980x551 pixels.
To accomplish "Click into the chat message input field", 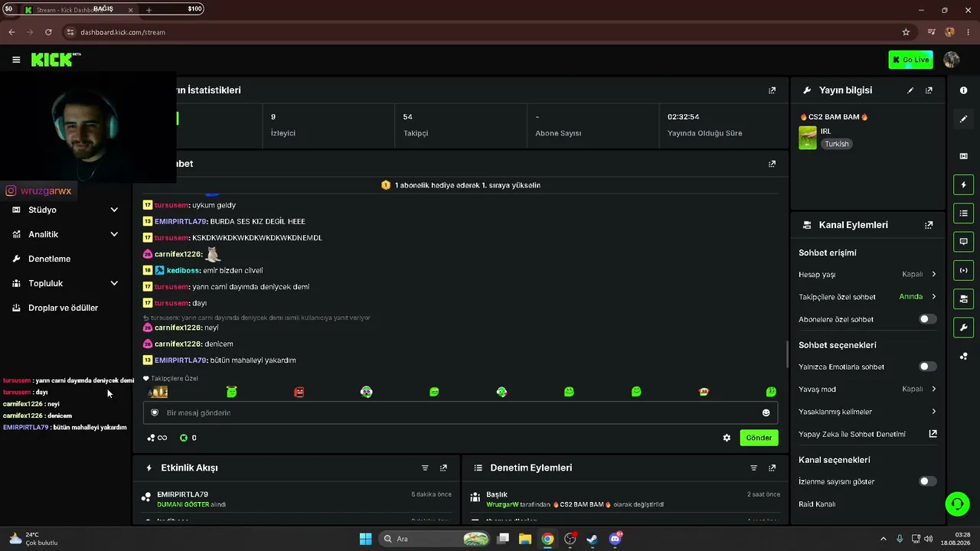I will coord(460,412).
